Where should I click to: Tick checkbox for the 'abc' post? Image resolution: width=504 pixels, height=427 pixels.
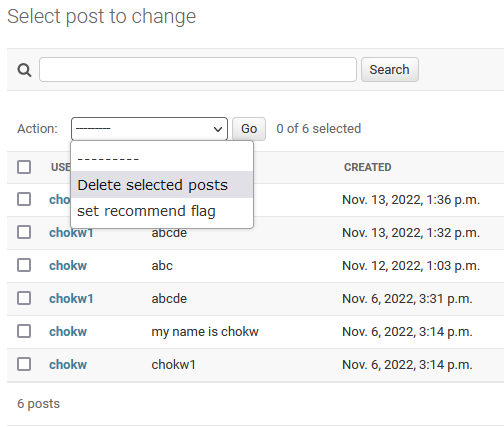click(x=24, y=265)
